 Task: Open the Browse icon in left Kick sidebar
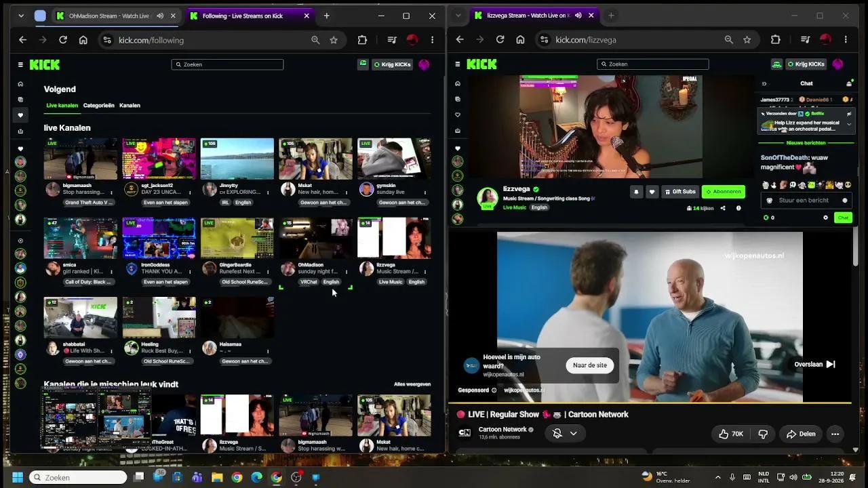pyautogui.click(x=20, y=100)
